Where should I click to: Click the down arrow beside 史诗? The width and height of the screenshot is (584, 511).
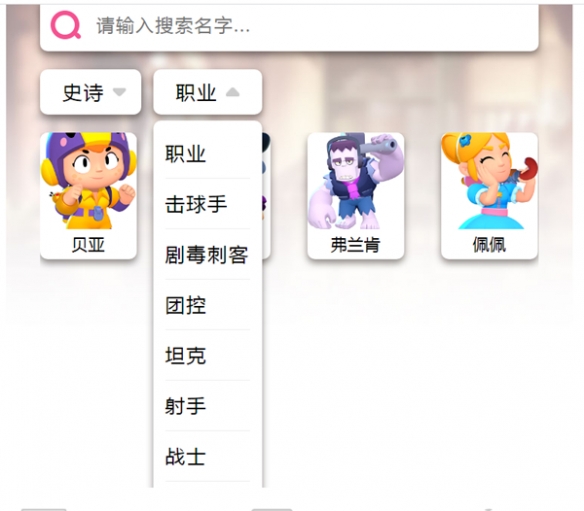click(x=120, y=92)
